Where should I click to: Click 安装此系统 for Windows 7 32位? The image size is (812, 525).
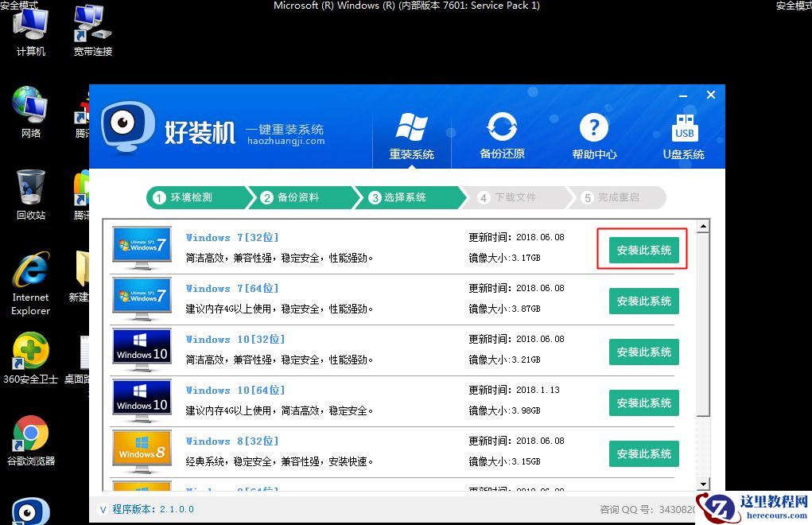pyautogui.click(x=643, y=250)
